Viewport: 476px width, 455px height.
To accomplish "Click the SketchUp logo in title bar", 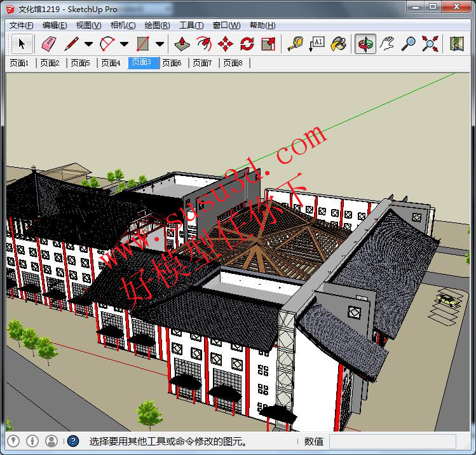I will [x=10, y=9].
